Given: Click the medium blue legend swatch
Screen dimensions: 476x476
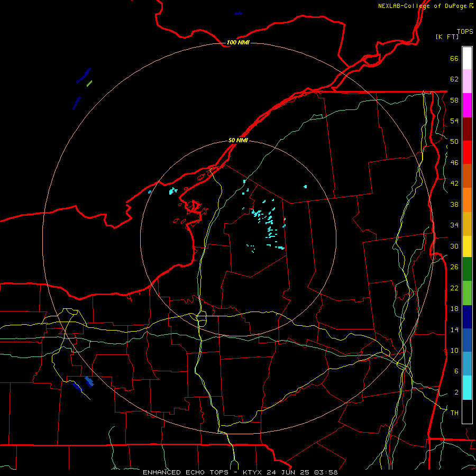Looking at the screenshot, I should pos(467,340).
